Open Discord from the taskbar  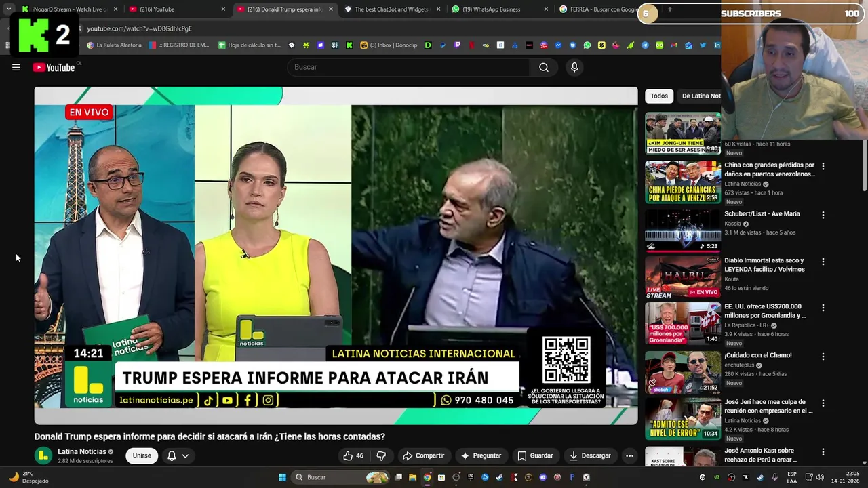(543, 477)
